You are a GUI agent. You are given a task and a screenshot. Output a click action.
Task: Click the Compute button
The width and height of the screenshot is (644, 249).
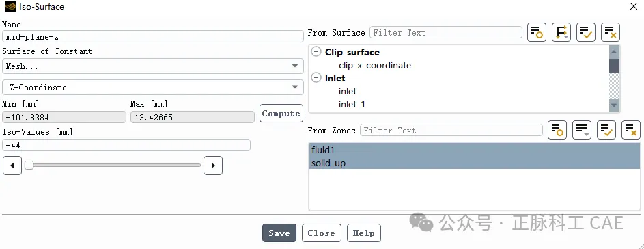[x=281, y=113]
